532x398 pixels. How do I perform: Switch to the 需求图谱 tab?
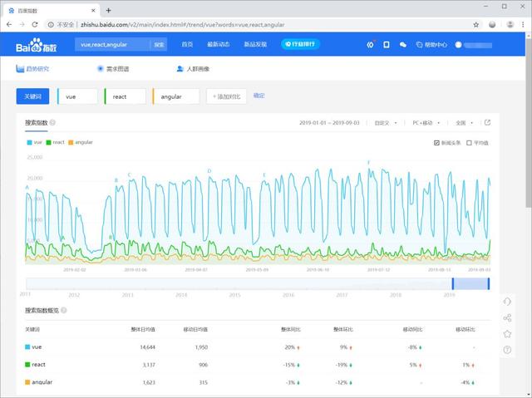click(x=113, y=69)
